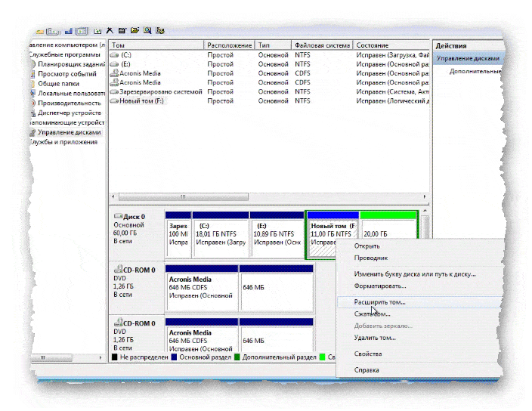The width and height of the screenshot is (532, 411).
Task: Click the volume list scrollbar right arrow
Action: point(425,196)
